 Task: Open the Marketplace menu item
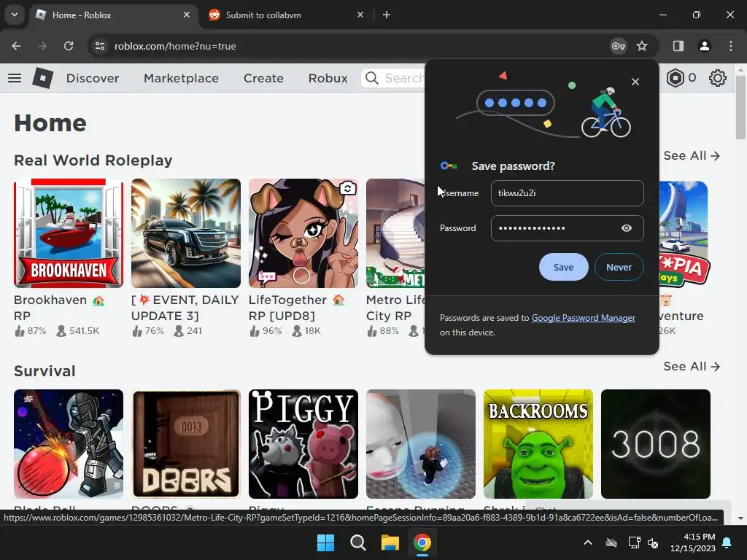181,78
